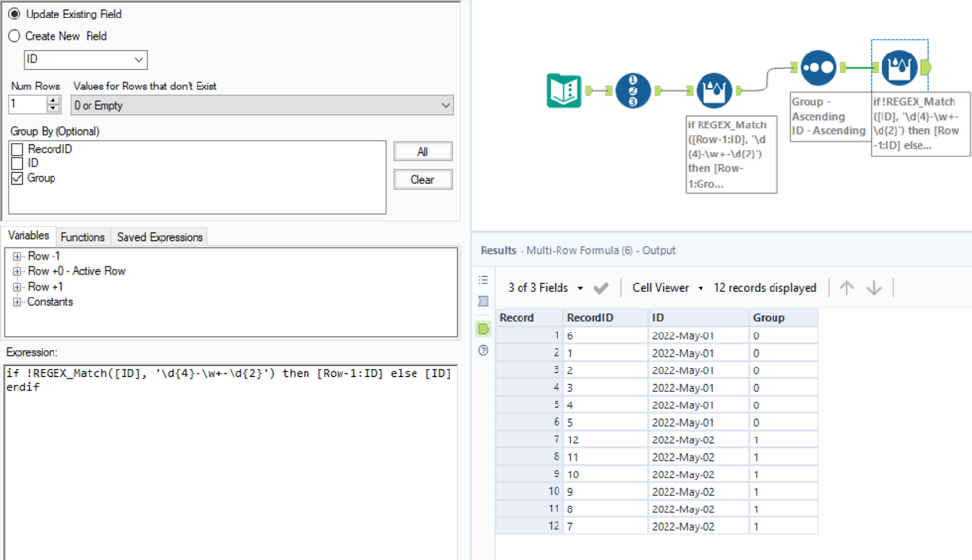This screenshot has width=972, height=560.
Task: Expand Row -1 variables node
Action: [18, 257]
